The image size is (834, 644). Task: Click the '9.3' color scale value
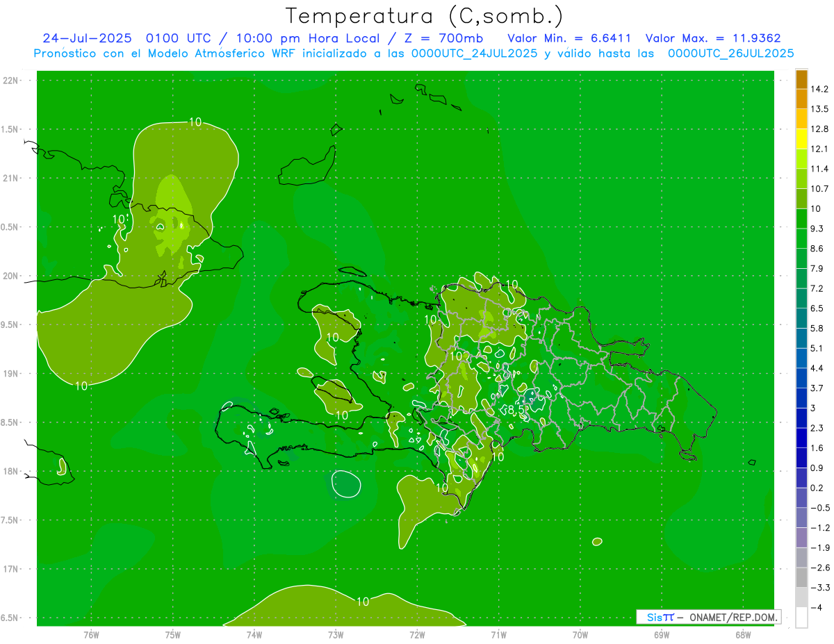coord(817,229)
